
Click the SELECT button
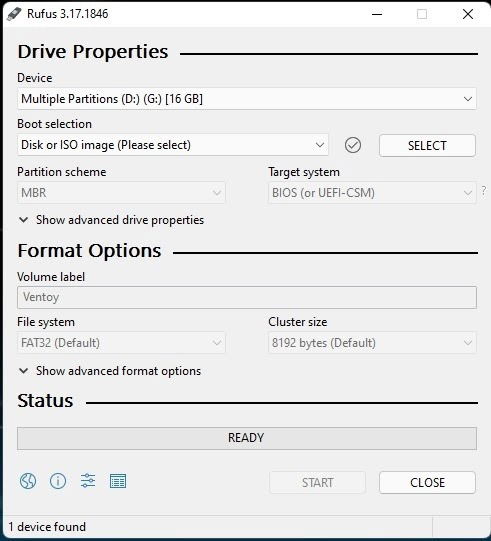coord(427,145)
